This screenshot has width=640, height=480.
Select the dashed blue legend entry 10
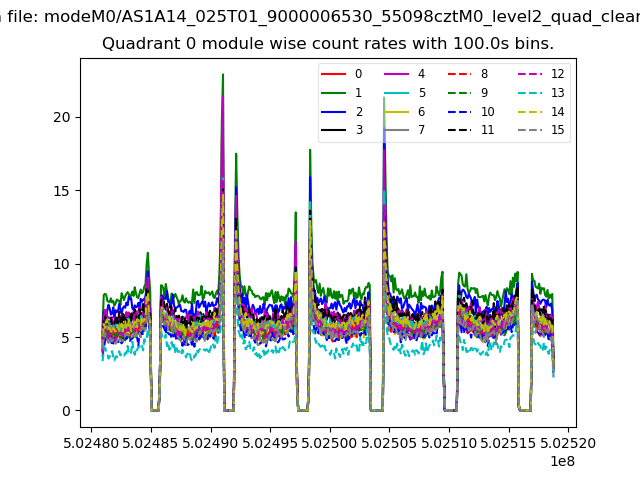tap(460, 112)
